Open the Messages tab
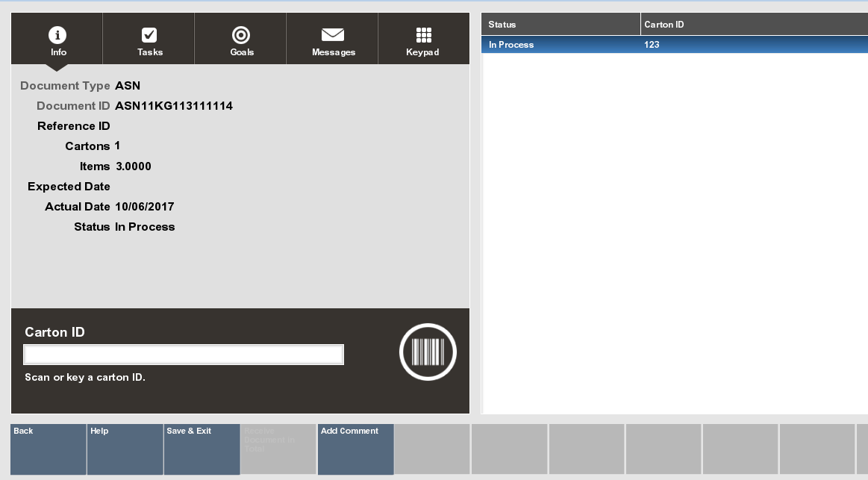Viewport: 868px width, 480px height. click(x=333, y=39)
